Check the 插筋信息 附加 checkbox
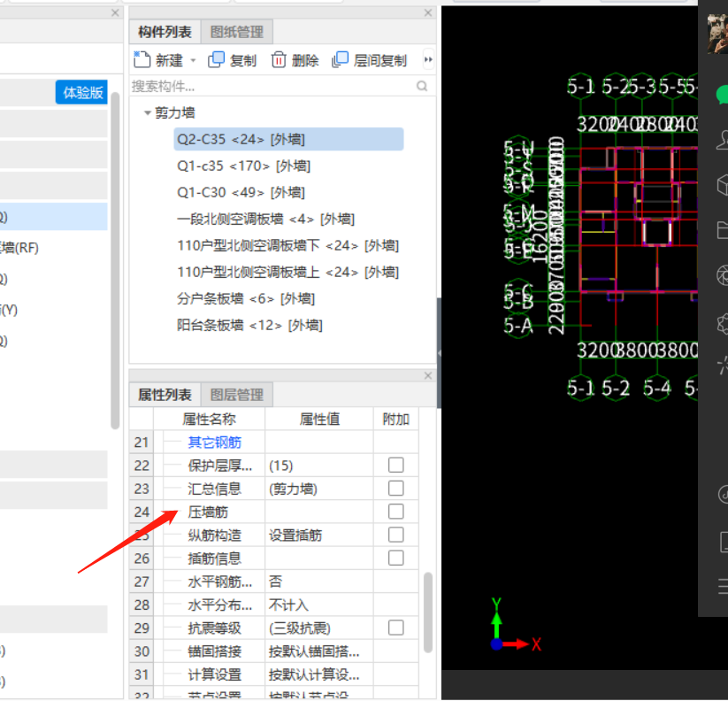728x701 pixels. (x=395, y=558)
